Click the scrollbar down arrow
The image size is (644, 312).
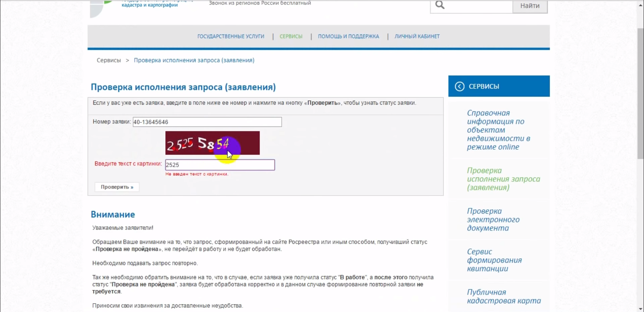640,309
